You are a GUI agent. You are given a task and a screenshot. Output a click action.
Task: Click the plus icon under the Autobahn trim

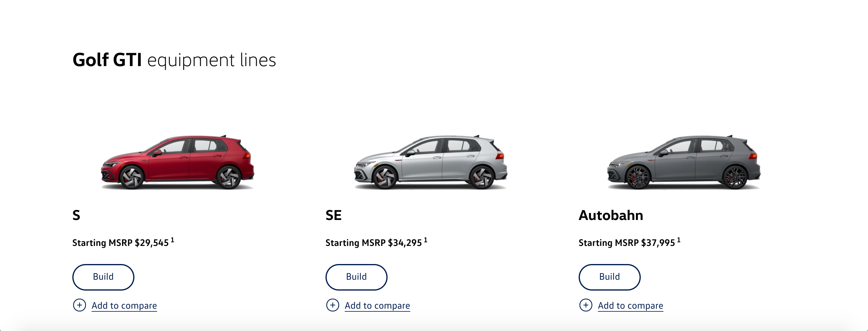click(x=586, y=305)
